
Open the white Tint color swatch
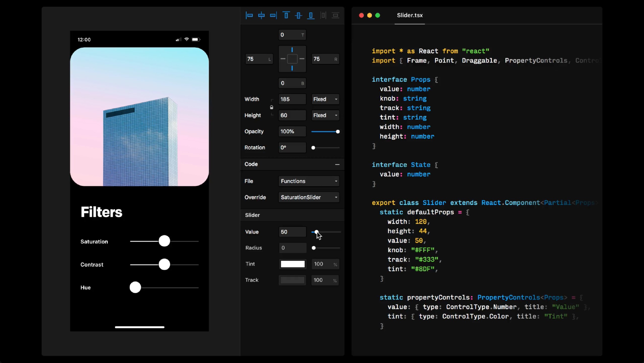click(x=293, y=264)
